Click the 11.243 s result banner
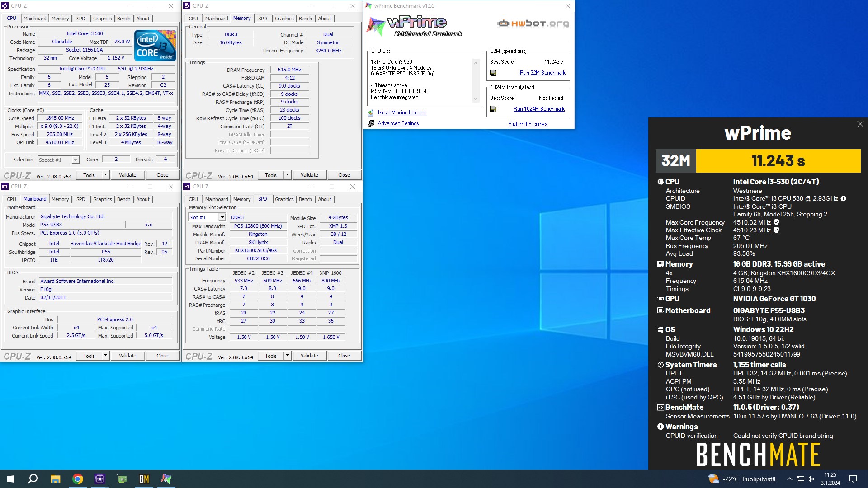The image size is (868, 488). pos(778,161)
